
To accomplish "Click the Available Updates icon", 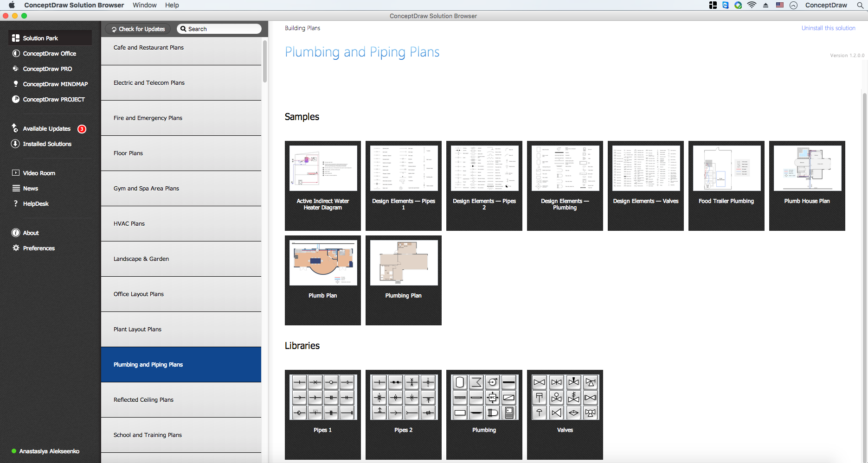I will click(15, 128).
